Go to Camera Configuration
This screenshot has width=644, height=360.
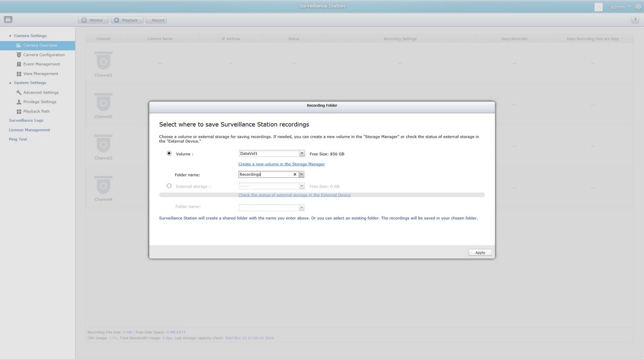(x=44, y=55)
